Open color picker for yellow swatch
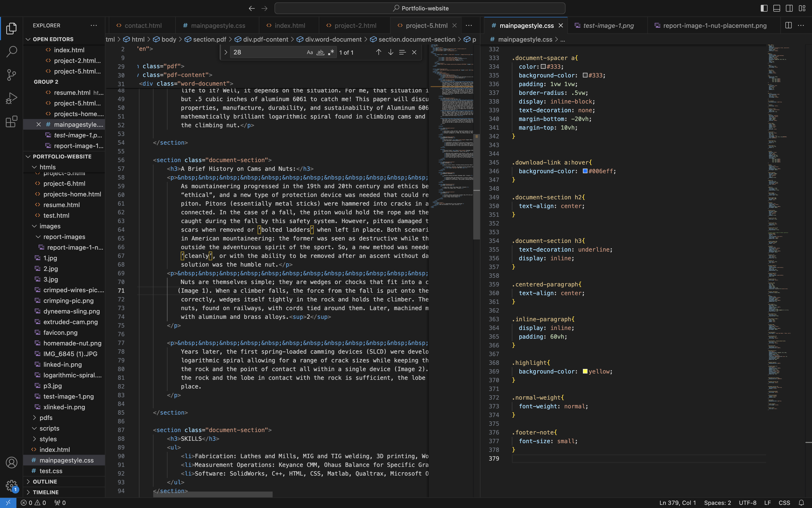This screenshot has width=812, height=508. 585,372
